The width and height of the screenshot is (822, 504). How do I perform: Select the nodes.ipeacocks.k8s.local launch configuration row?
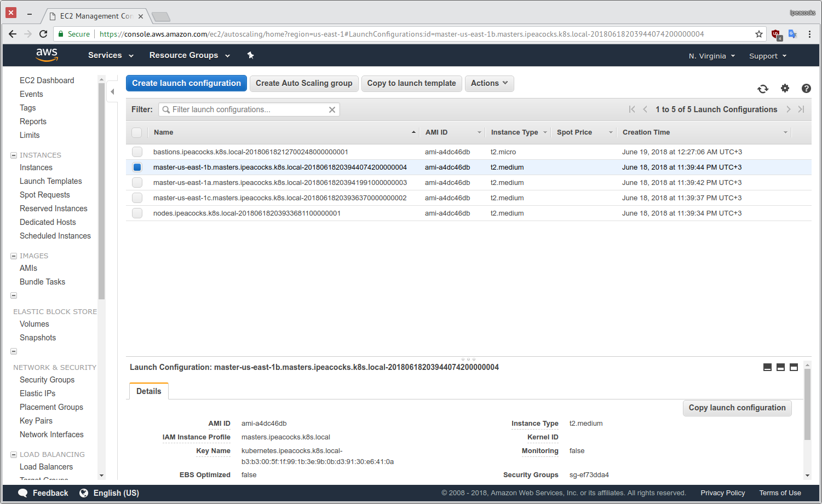pyautogui.click(x=468, y=213)
